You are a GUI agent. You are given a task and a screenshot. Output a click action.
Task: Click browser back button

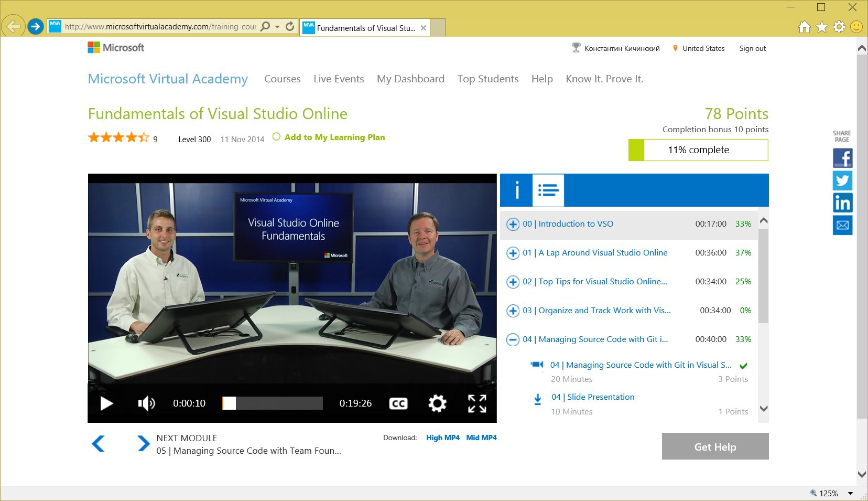(x=13, y=26)
